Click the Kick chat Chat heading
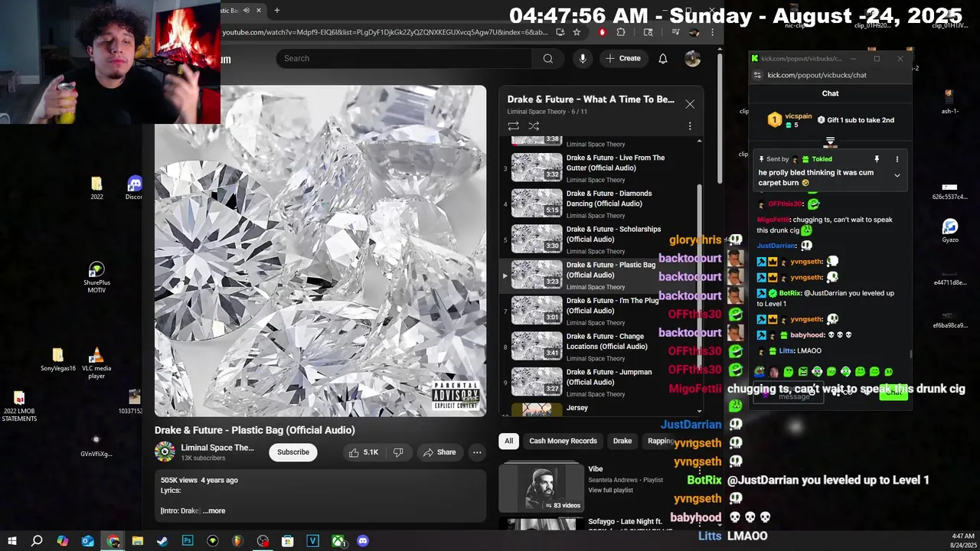Screen dimensions: 980x551 830,93
